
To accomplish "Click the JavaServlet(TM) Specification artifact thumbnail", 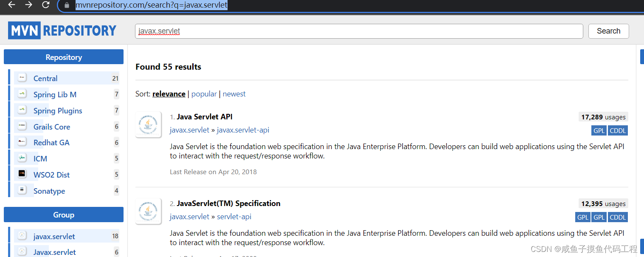I will (x=148, y=211).
